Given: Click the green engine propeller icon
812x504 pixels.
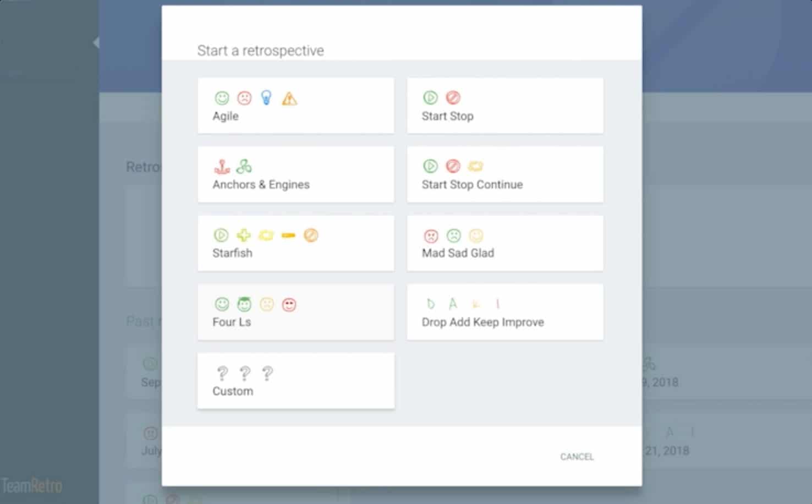Looking at the screenshot, I should click(244, 166).
